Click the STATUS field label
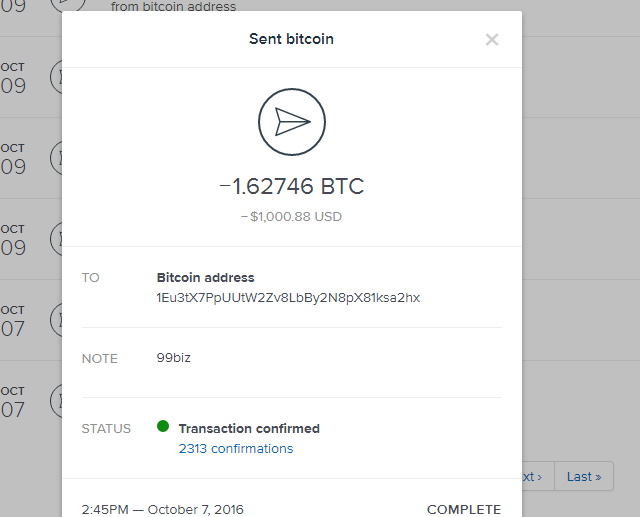 click(x=106, y=428)
